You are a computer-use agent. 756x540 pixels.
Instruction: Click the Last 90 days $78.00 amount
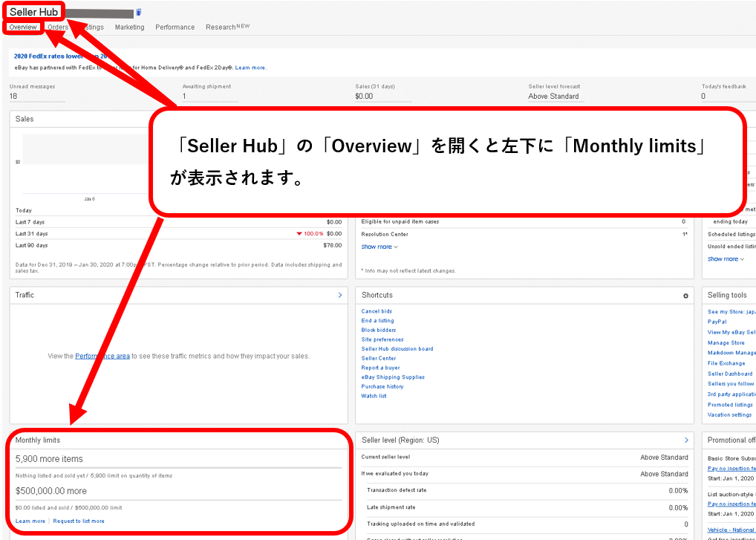pos(333,245)
